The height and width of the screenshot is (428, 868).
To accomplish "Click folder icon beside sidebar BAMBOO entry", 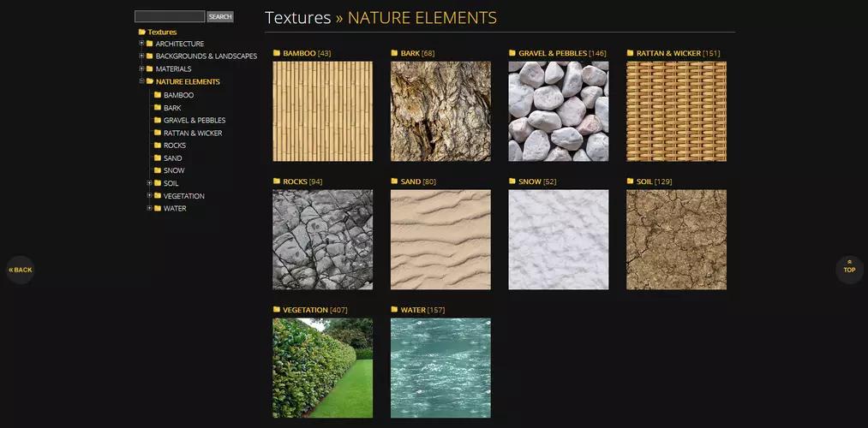I will click(x=158, y=94).
